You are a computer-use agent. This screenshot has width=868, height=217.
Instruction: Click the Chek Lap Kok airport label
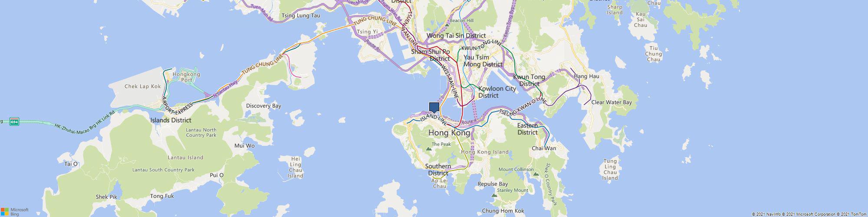[x=143, y=86]
